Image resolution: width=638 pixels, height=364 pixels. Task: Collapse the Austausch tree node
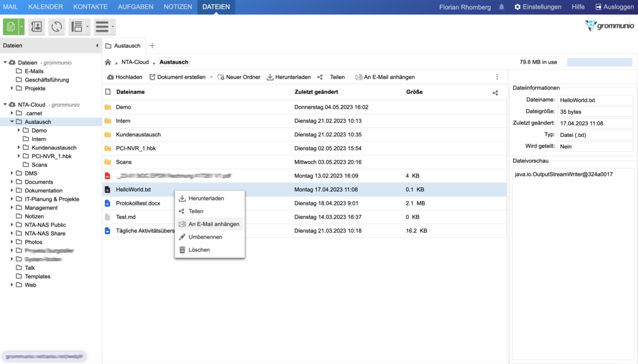(x=12, y=122)
